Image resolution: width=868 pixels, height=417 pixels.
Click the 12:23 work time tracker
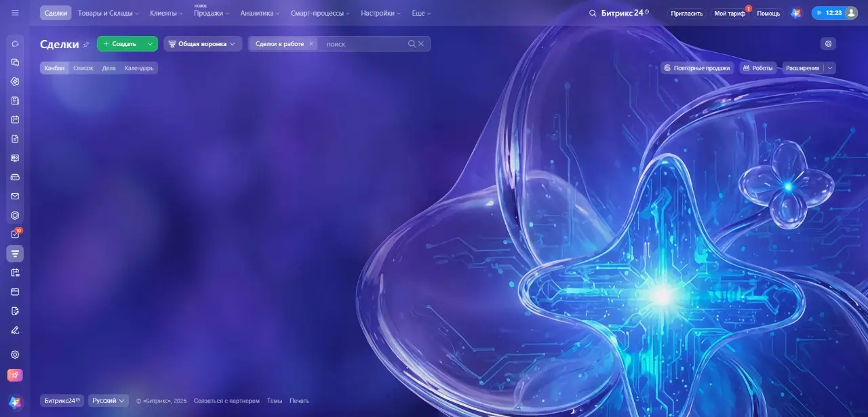pos(827,13)
